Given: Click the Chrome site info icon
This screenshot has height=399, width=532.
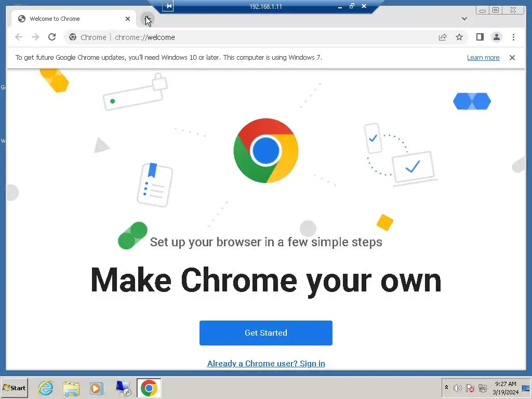Looking at the screenshot, I should [73, 37].
